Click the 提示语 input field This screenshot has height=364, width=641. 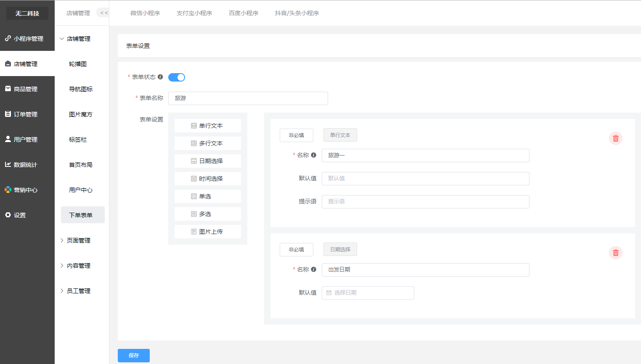point(426,202)
